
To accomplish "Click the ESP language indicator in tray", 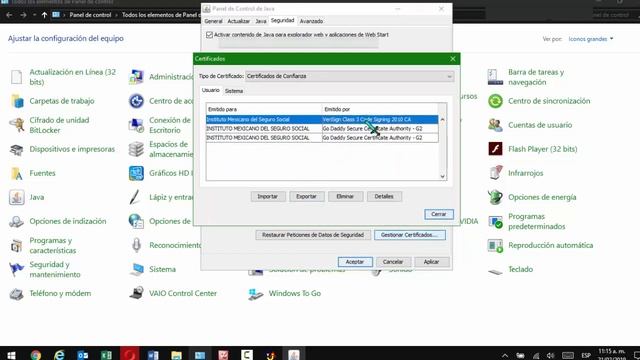I will tap(586, 355).
